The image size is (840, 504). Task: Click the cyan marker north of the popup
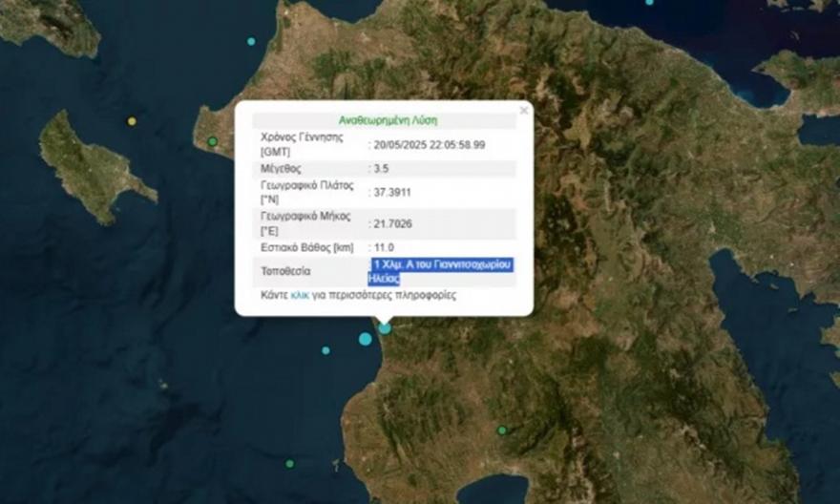[x=251, y=41]
